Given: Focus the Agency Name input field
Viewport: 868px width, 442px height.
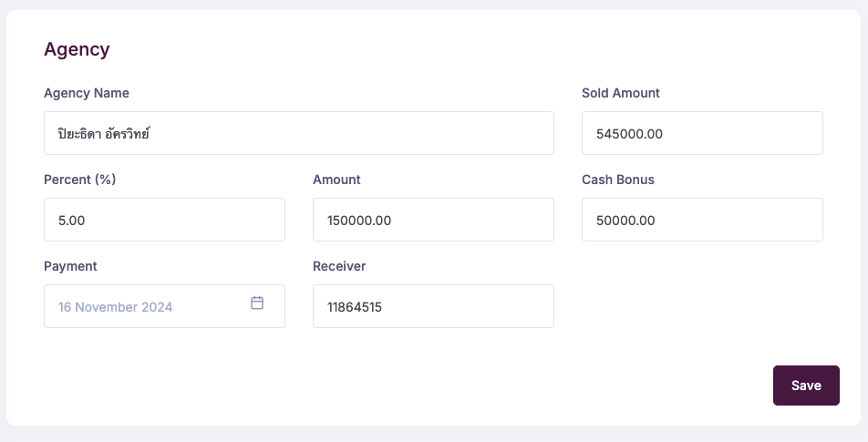Looking at the screenshot, I should coord(299,133).
